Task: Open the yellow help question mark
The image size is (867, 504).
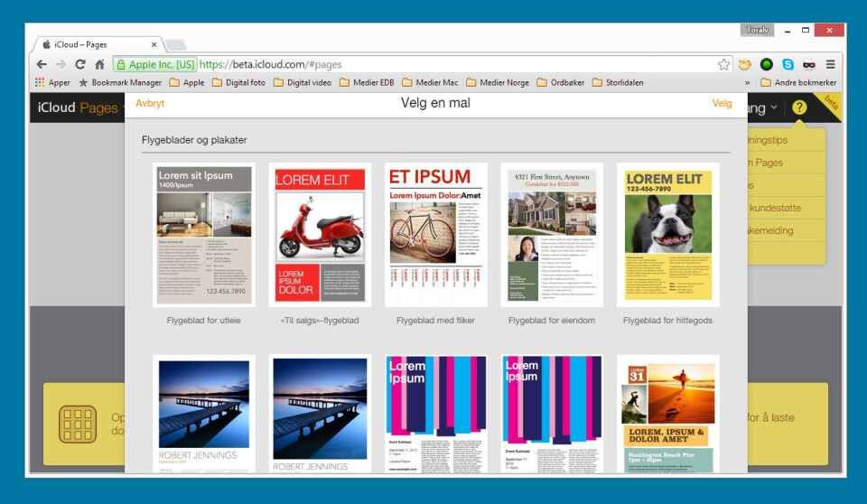Action: (x=799, y=107)
